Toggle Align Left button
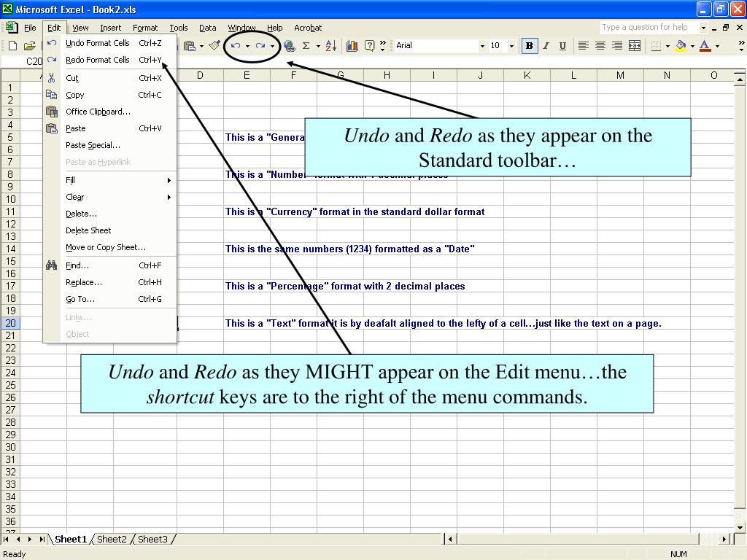 tap(583, 46)
